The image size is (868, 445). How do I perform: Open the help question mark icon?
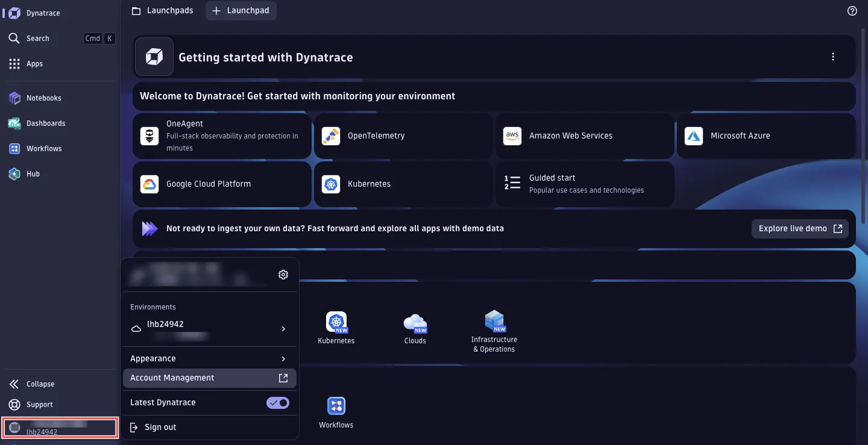[852, 11]
